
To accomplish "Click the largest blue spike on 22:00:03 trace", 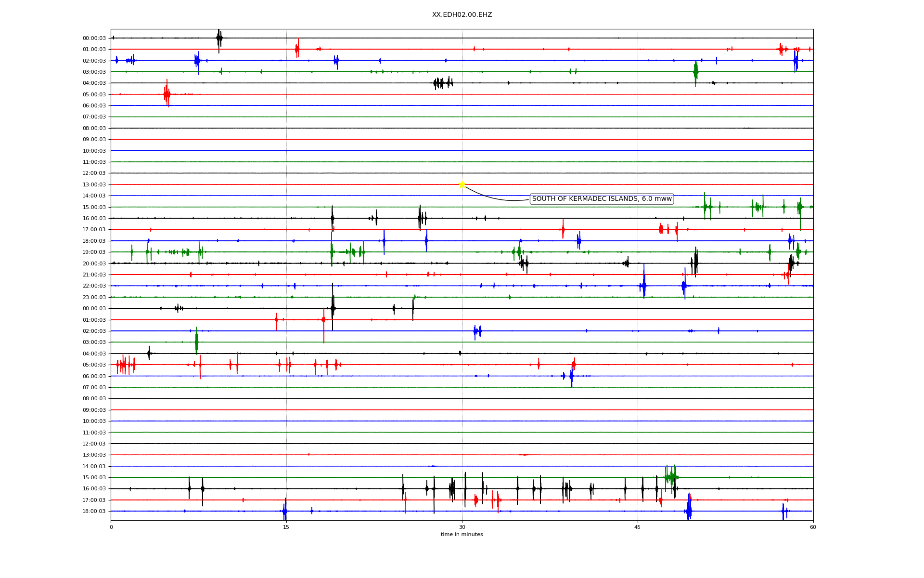I will 644,284.
